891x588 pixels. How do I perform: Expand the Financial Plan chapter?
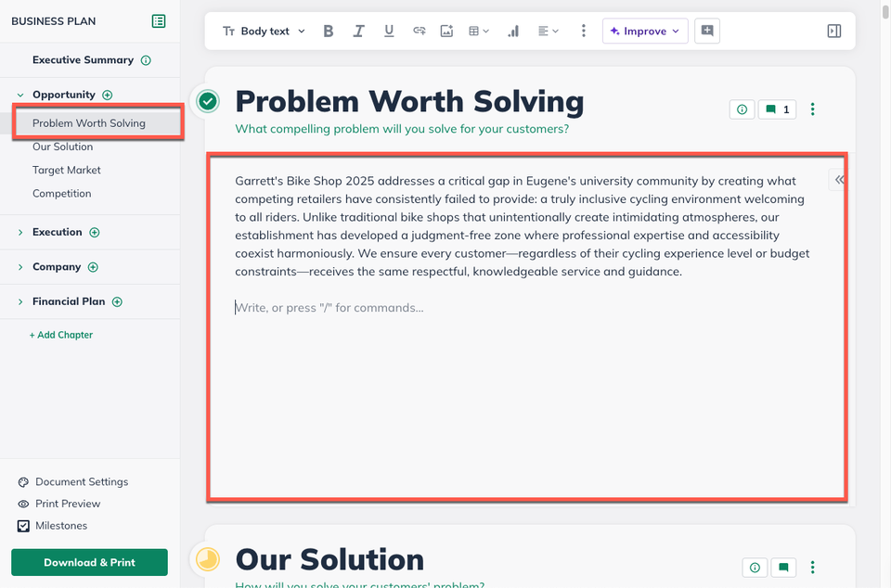20,302
